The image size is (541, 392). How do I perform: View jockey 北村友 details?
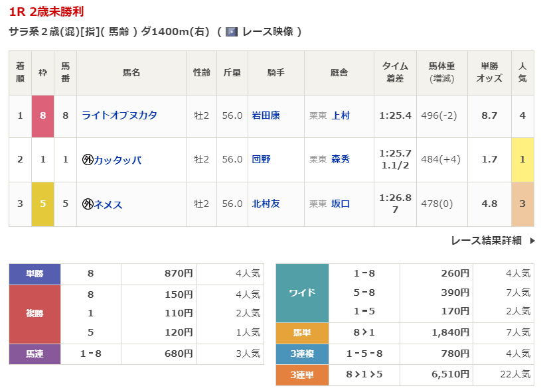[x=266, y=204]
